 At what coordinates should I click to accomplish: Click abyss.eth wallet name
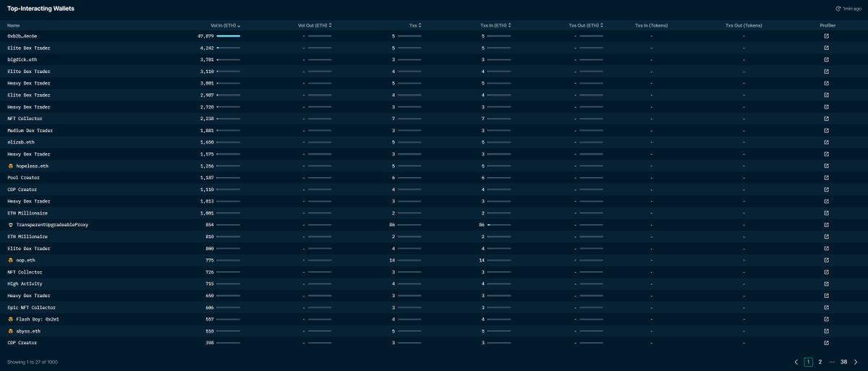tap(28, 331)
